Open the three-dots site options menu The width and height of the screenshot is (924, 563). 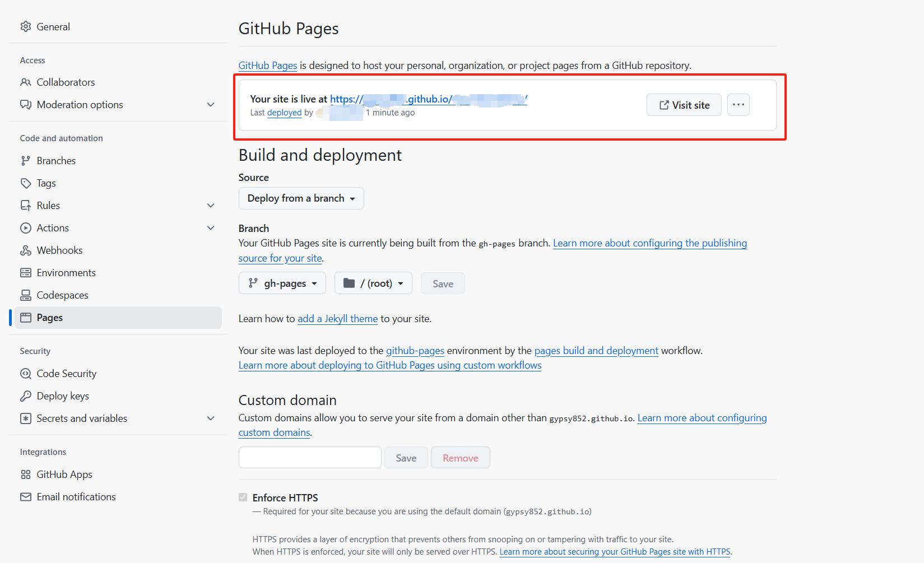pos(739,105)
